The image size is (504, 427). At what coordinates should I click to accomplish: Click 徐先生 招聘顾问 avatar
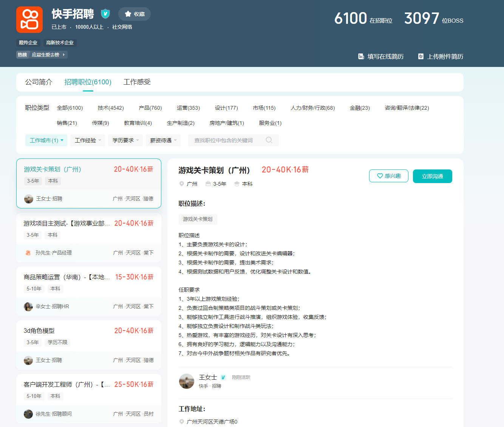[28, 414]
